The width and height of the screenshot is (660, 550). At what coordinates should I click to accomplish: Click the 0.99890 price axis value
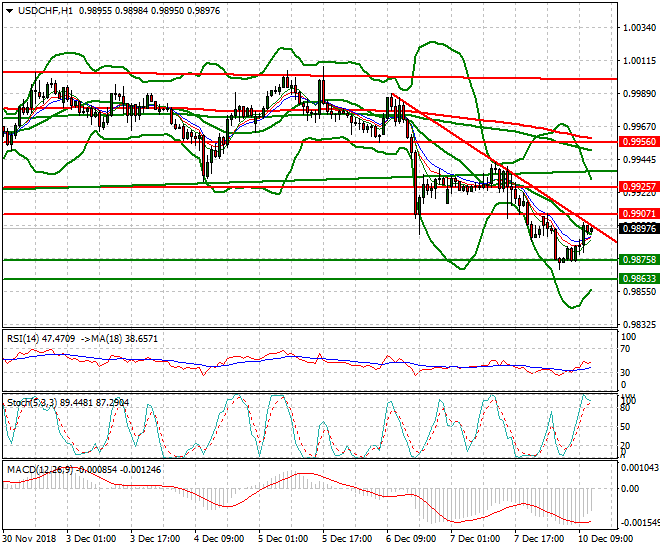[639, 93]
